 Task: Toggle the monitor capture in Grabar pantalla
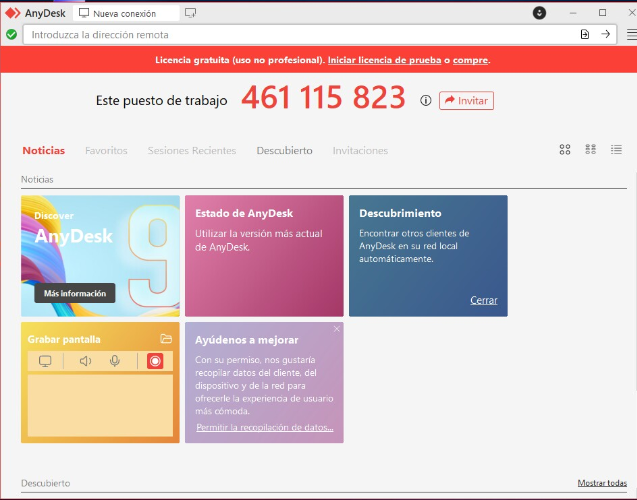coord(45,361)
